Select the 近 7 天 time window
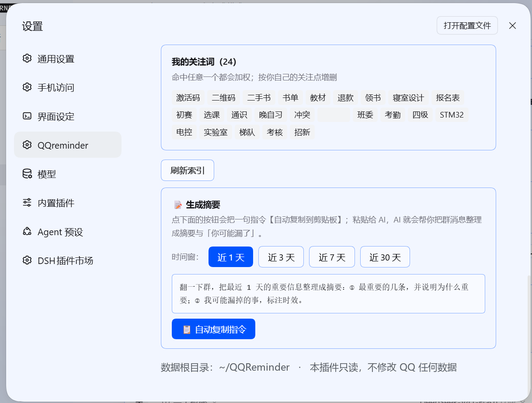Image resolution: width=532 pixels, height=403 pixels. [x=332, y=257]
